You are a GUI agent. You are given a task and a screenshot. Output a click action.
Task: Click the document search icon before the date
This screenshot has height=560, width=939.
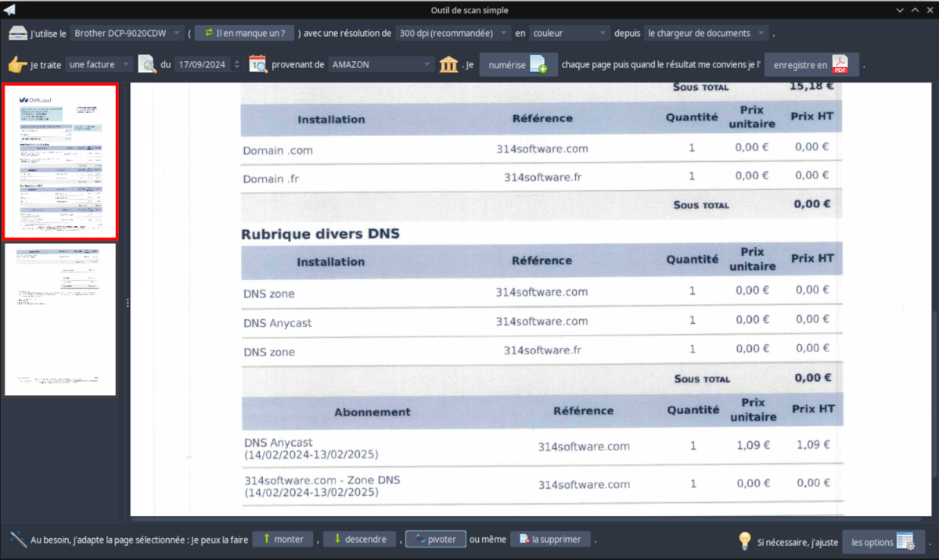(x=146, y=64)
